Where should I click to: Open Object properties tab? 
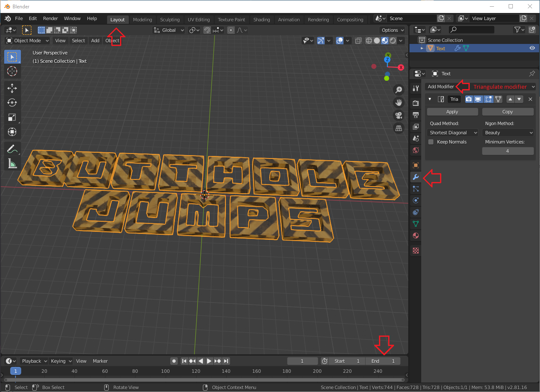(416, 165)
